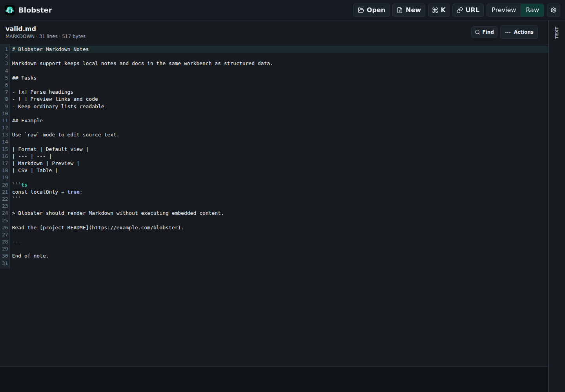Open settings gear icon

(x=554, y=10)
